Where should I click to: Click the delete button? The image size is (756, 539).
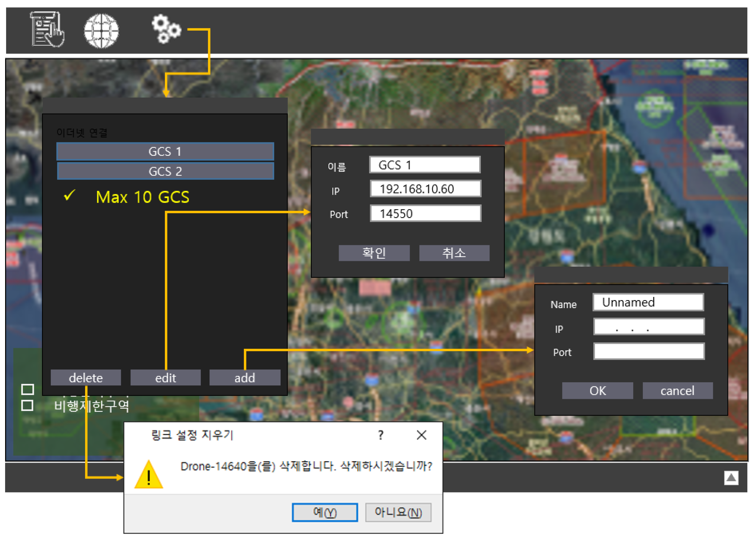(86, 378)
